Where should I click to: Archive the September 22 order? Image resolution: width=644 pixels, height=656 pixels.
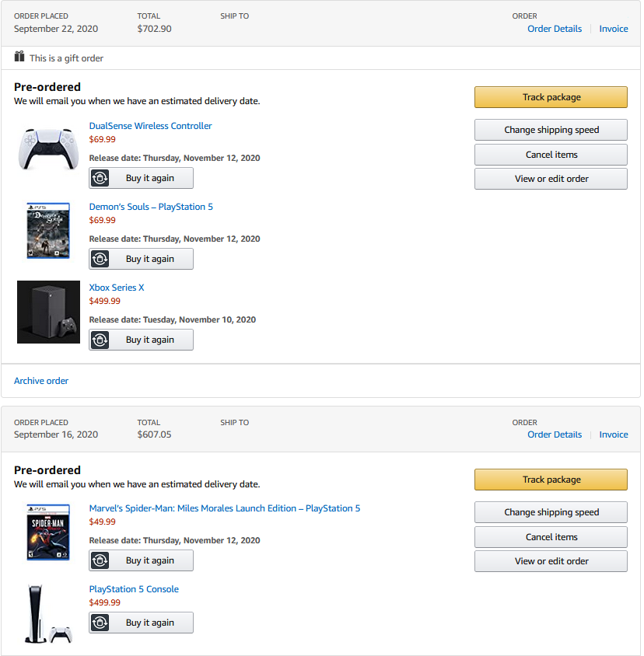tap(40, 380)
